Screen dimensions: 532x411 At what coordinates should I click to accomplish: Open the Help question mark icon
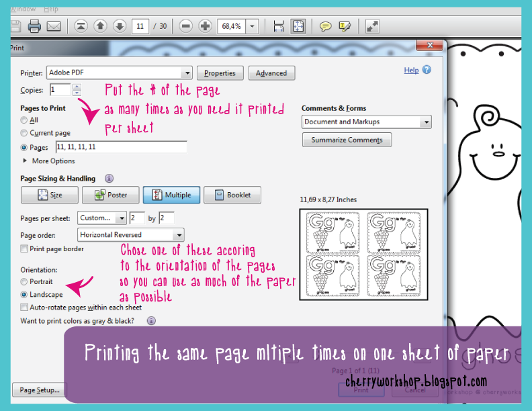tap(427, 70)
